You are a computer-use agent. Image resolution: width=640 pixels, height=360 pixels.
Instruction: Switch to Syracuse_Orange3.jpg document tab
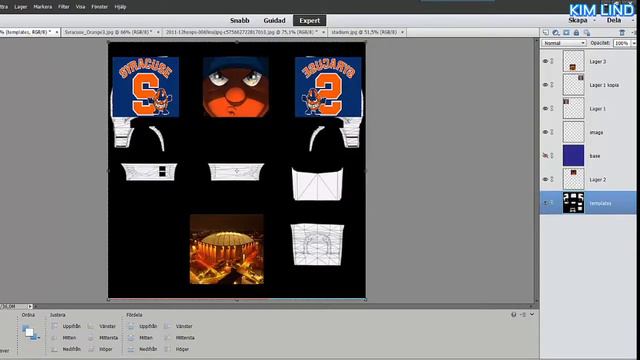(x=109, y=32)
